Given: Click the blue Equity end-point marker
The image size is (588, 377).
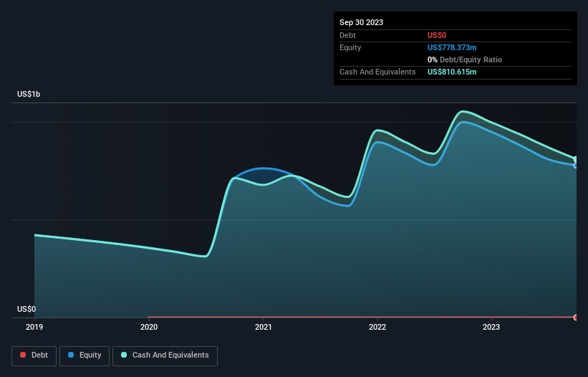Looking at the screenshot, I should click(x=576, y=165).
